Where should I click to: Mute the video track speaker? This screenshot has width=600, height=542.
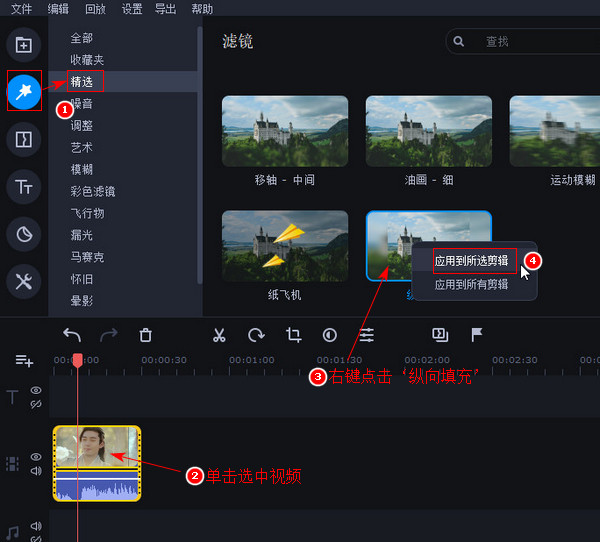36,471
